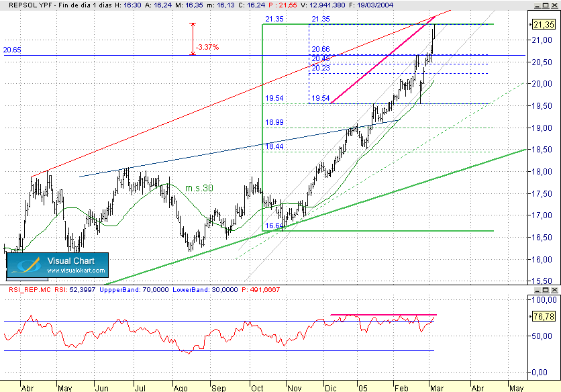Image resolution: width=561 pixels, height=392 pixels.
Task: Click the Jul month on the time axis
Action: [140, 388]
